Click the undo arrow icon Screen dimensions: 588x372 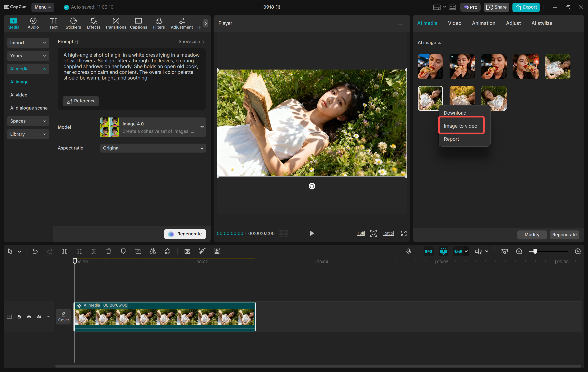tap(35, 251)
